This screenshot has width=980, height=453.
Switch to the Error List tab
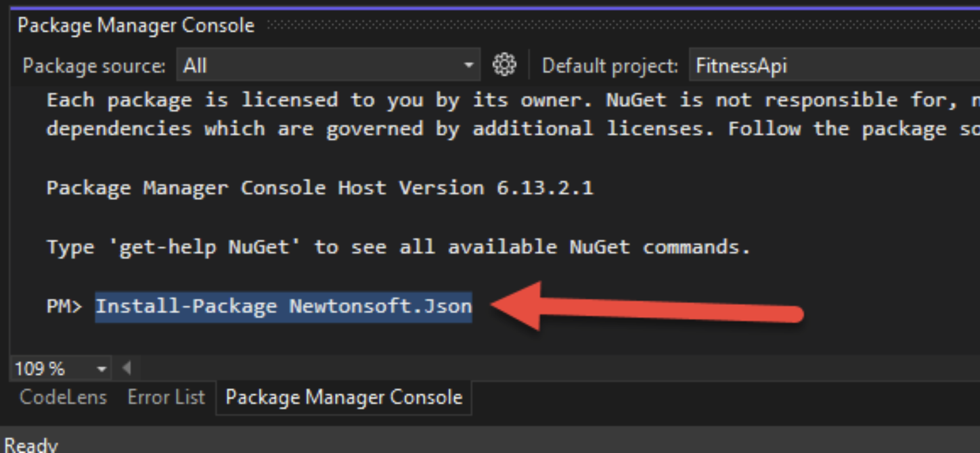(166, 397)
